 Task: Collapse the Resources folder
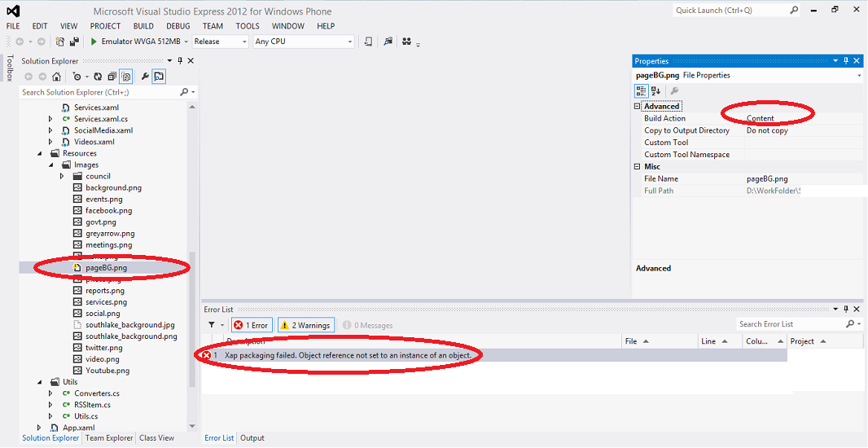39,153
